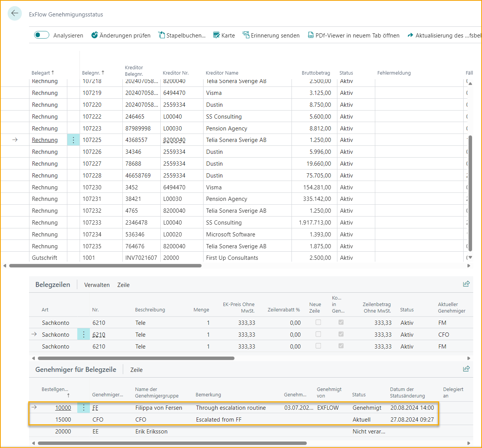
Task: Open PDF-Viewer in neuem Tab
Action: pos(354,35)
